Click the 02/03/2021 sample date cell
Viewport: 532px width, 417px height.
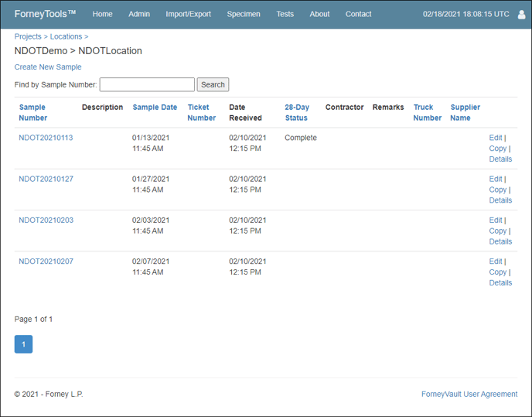click(x=151, y=225)
